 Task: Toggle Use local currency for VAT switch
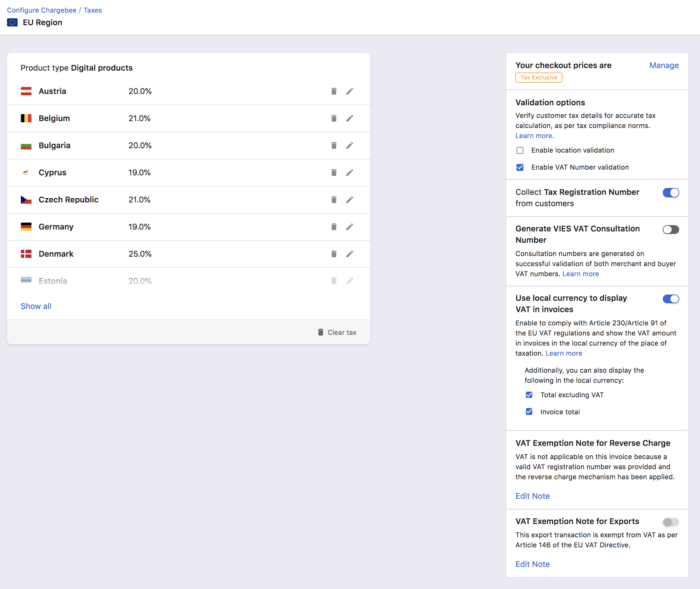click(x=671, y=299)
